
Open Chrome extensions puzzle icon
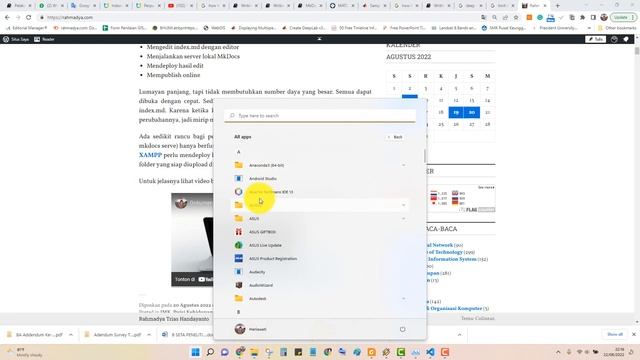coord(582,18)
